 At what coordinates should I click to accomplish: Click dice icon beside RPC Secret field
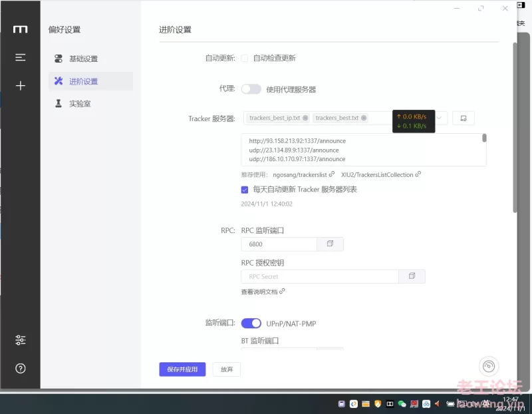412,276
